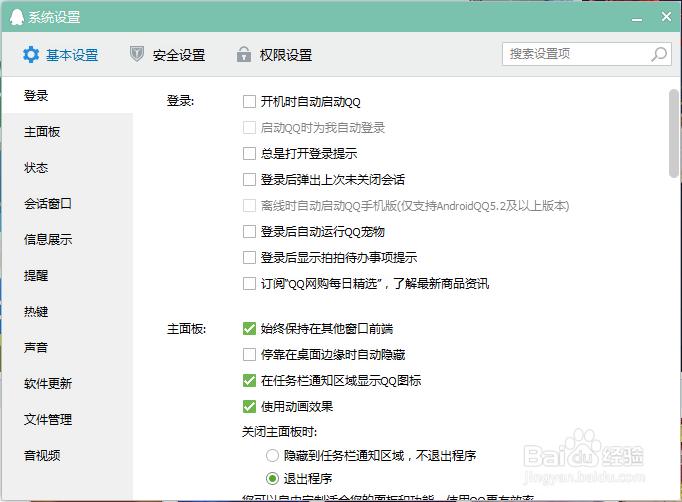
Task: Toggle 离线时自动启动QQ手机版 checkbox
Action: point(249,205)
